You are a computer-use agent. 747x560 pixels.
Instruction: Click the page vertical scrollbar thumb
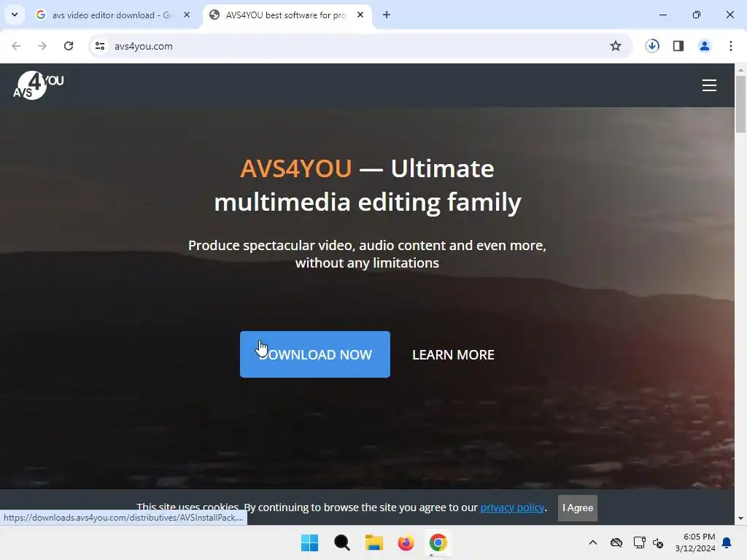(740, 104)
